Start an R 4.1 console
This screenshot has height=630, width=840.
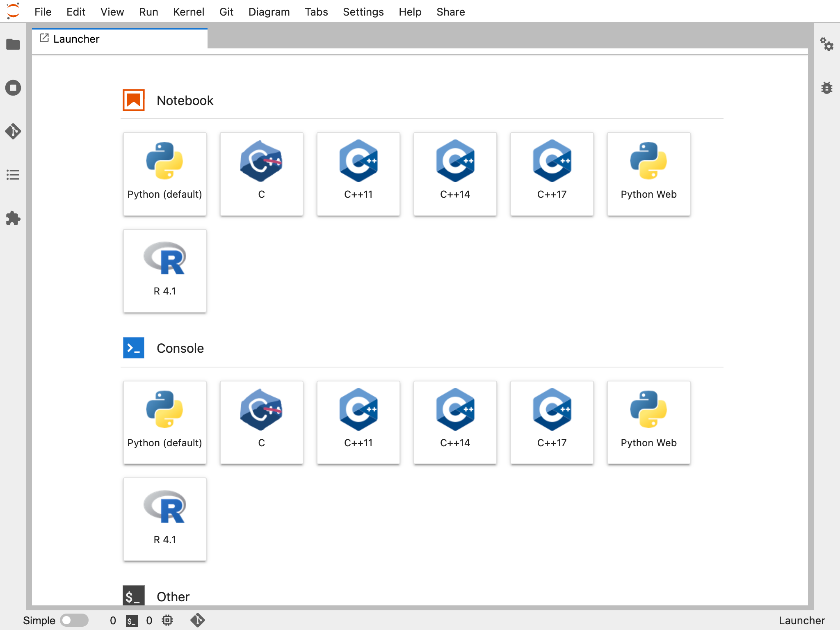[165, 519]
